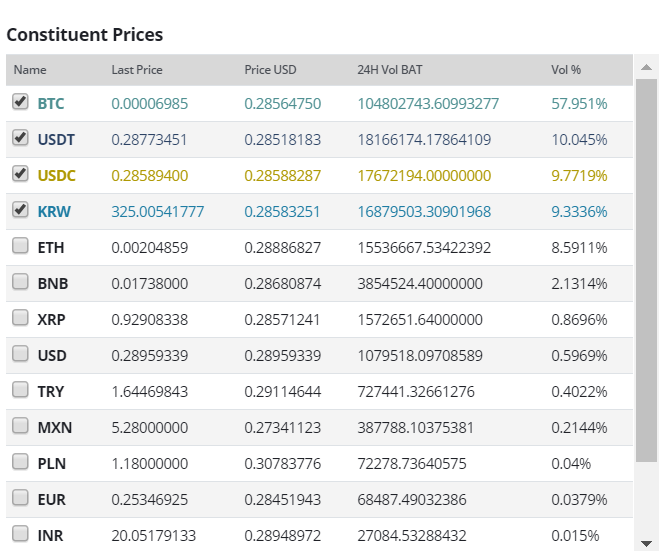Click TRY last price 1.64469843
The width and height of the screenshot is (661, 551).
tap(150, 392)
